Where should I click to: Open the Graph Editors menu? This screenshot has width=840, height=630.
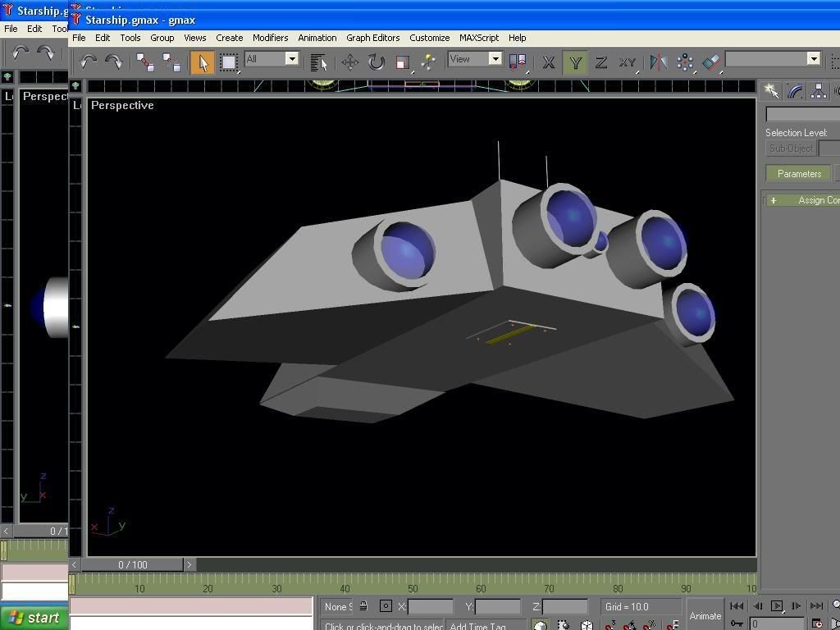pos(373,38)
